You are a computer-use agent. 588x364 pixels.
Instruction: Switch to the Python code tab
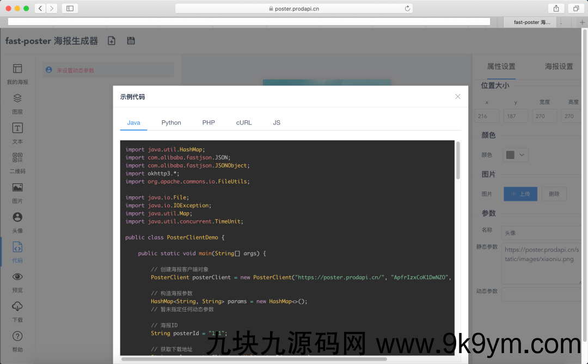[x=171, y=122]
